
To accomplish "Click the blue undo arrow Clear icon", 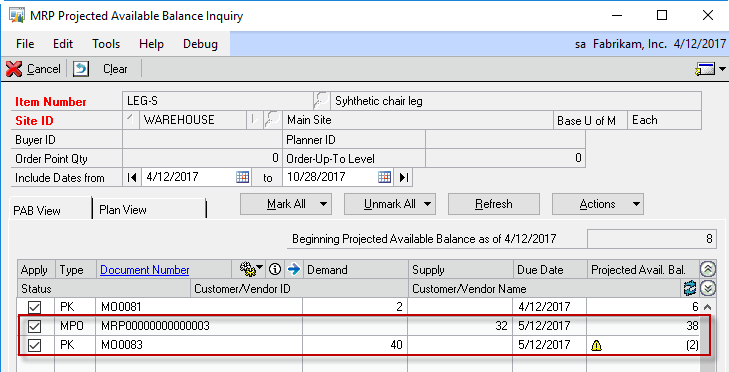I will (80, 69).
